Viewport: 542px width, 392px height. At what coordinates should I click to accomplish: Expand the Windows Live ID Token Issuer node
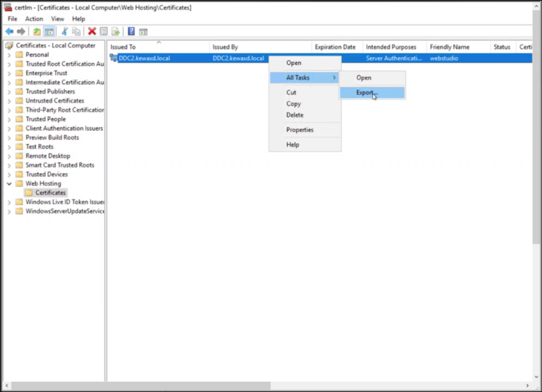point(8,201)
